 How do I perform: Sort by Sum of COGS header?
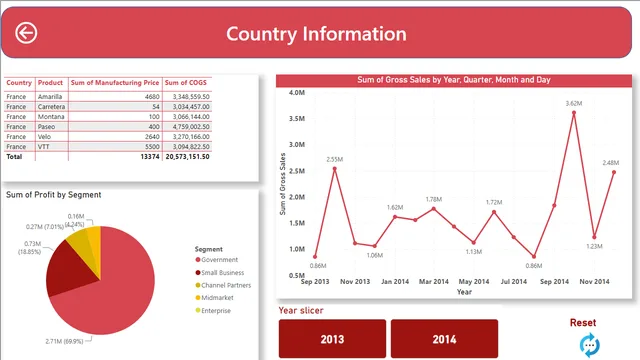[186, 82]
